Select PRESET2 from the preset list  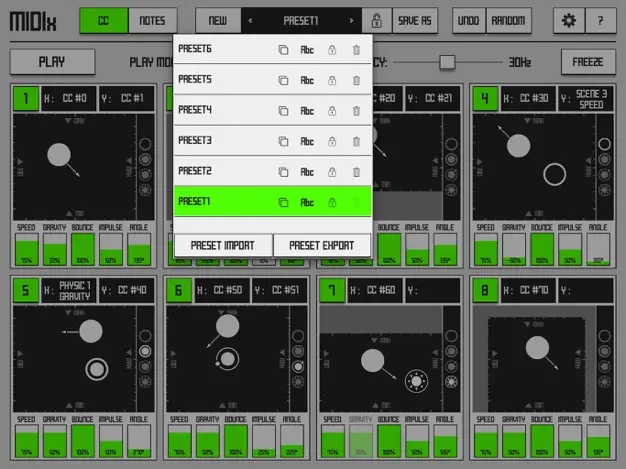(x=273, y=171)
